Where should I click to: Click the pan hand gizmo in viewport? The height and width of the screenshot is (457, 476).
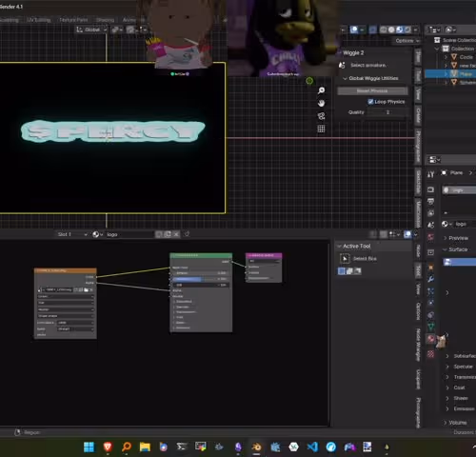(321, 103)
